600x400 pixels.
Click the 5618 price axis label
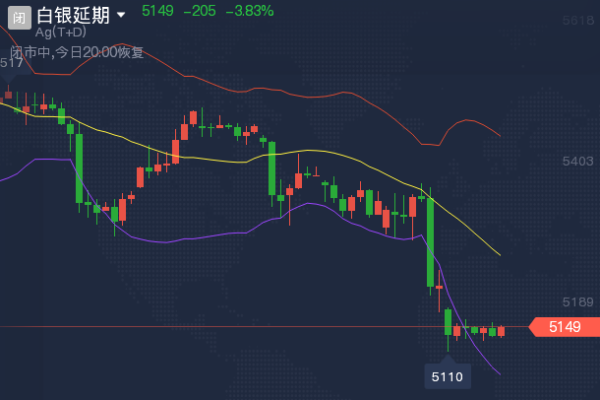click(578, 20)
